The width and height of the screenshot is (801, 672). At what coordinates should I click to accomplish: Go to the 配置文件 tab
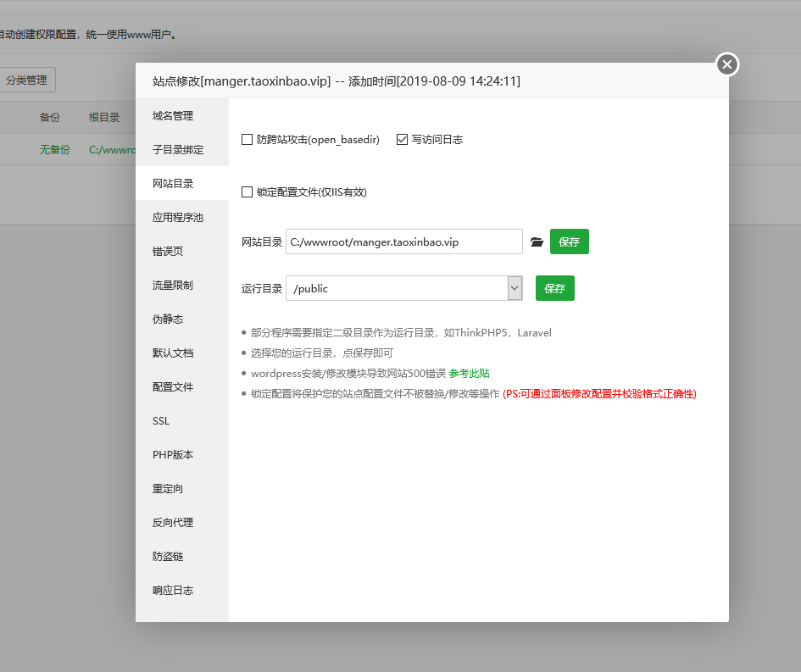[182, 386]
